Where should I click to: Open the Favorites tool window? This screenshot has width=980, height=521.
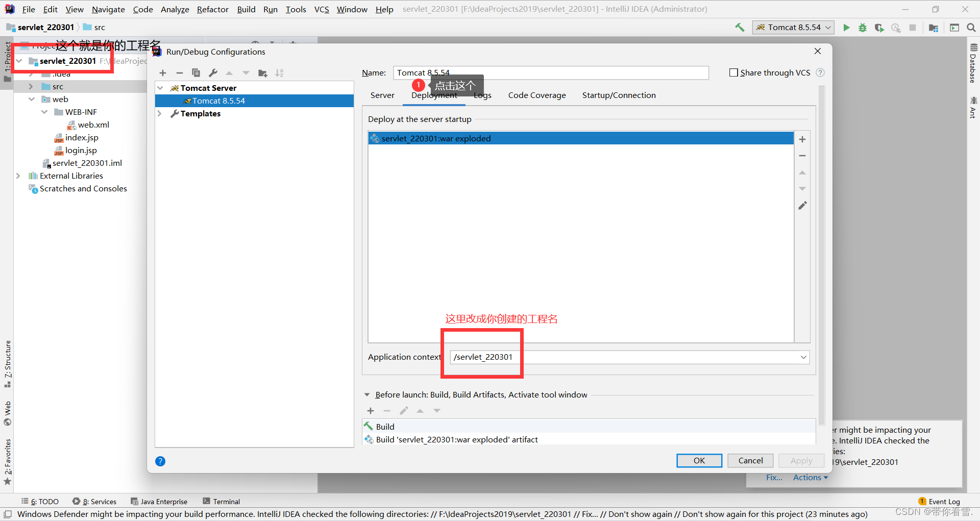[x=8, y=462]
